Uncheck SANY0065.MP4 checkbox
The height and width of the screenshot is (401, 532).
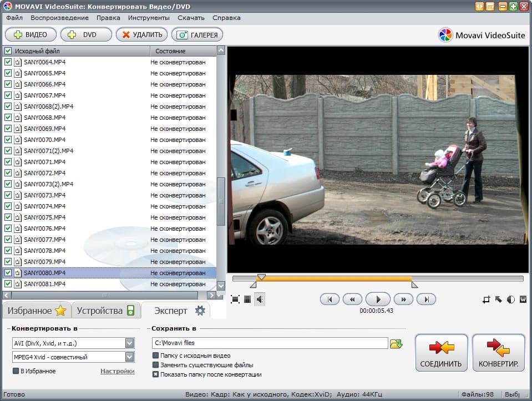point(8,73)
